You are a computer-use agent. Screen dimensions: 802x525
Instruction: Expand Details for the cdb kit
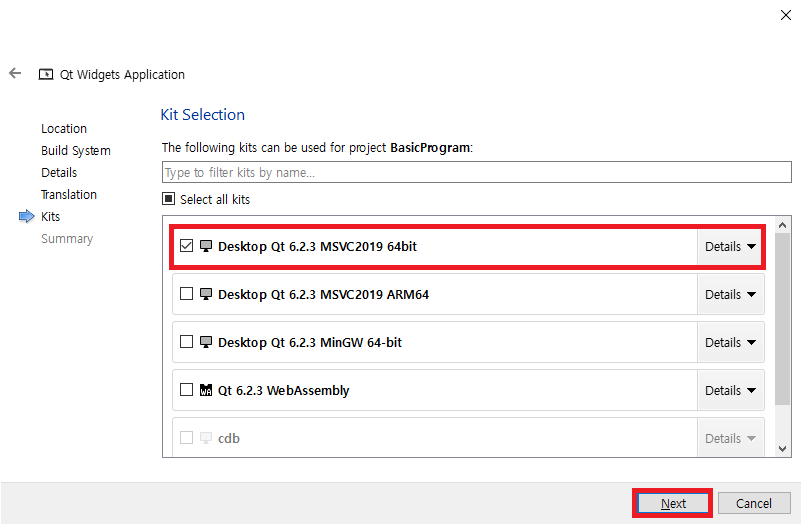pos(730,438)
